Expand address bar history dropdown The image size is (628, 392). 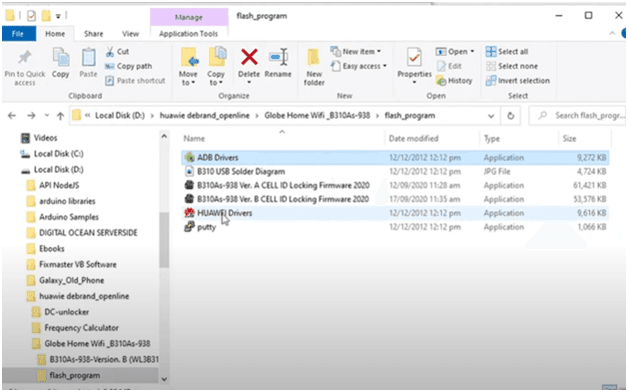pos(491,116)
